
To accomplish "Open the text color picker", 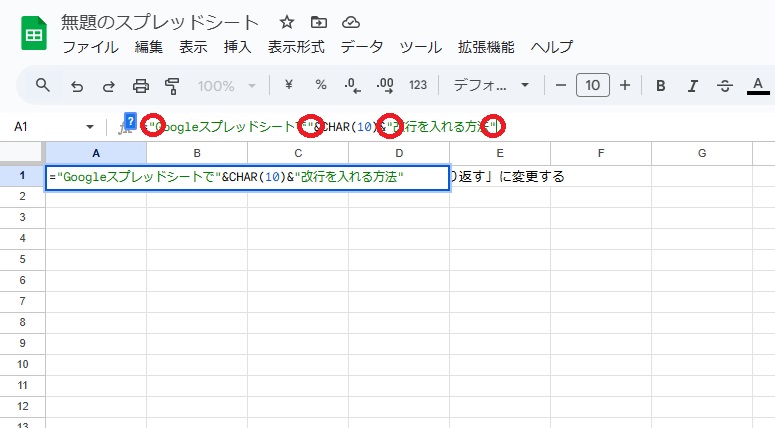I will click(758, 86).
